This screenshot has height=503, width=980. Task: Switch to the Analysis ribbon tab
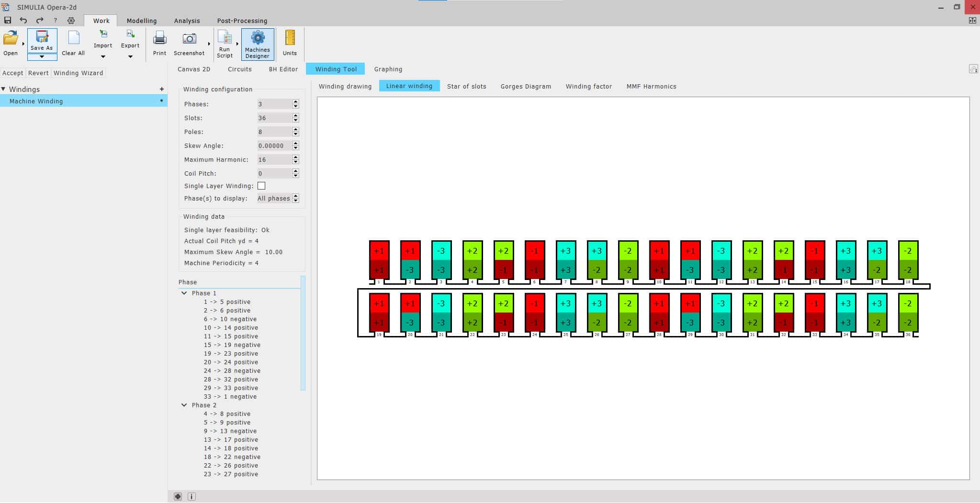(x=187, y=21)
